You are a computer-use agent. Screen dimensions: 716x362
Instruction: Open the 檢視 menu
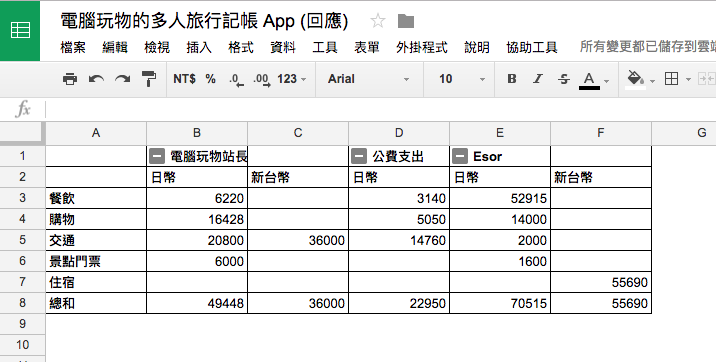pos(157,47)
